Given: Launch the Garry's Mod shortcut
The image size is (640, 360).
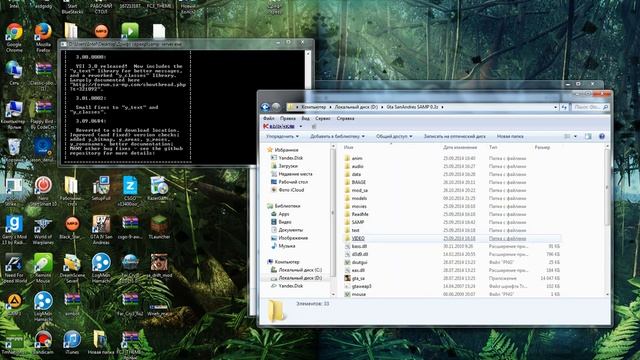Looking at the screenshot, I should (14, 229).
